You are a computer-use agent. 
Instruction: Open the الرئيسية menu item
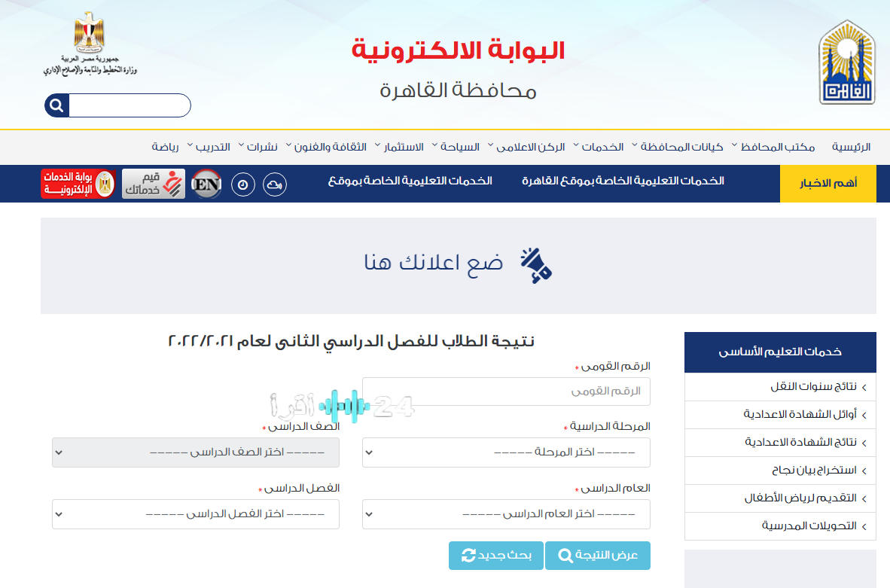click(x=853, y=147)
